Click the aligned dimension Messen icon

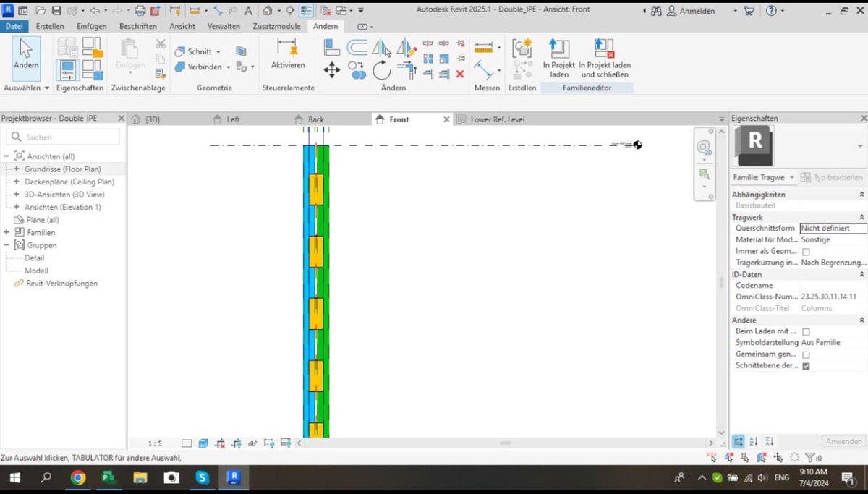click(x=483, y=48)
